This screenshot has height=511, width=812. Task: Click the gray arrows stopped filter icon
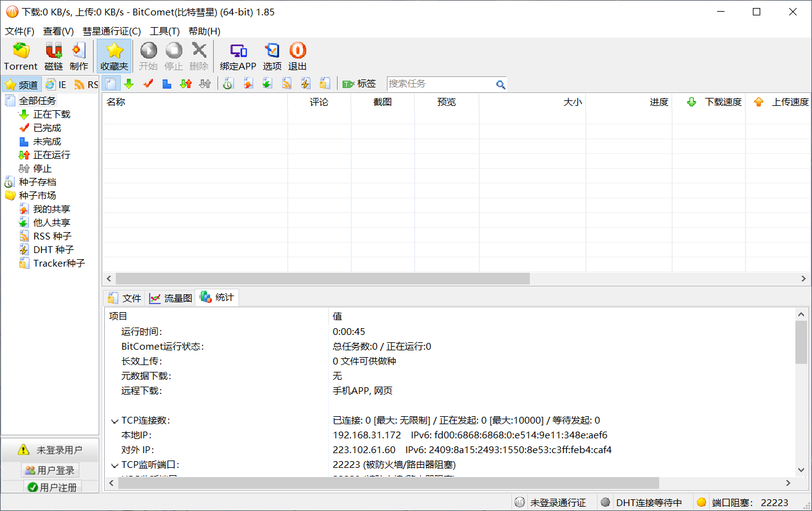(x=205, y=84)
